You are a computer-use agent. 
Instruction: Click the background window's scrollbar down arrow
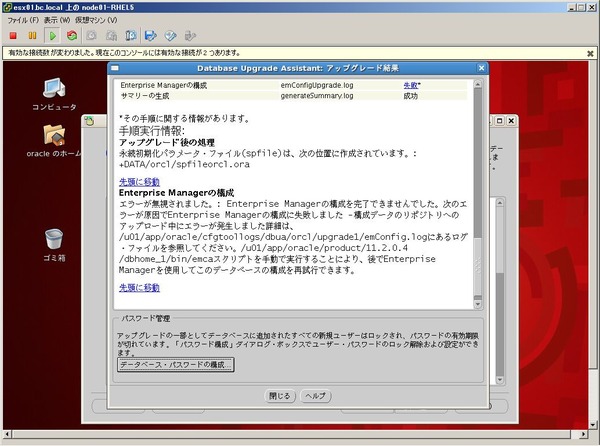pos(500,380)
